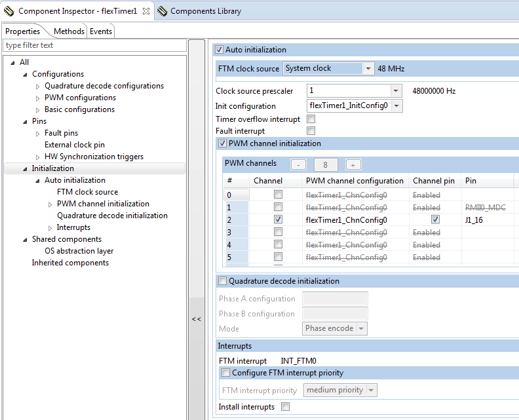Enable Fault interrupt checkbox
This screenshot has width=519, height=420.
pos(311,131)
